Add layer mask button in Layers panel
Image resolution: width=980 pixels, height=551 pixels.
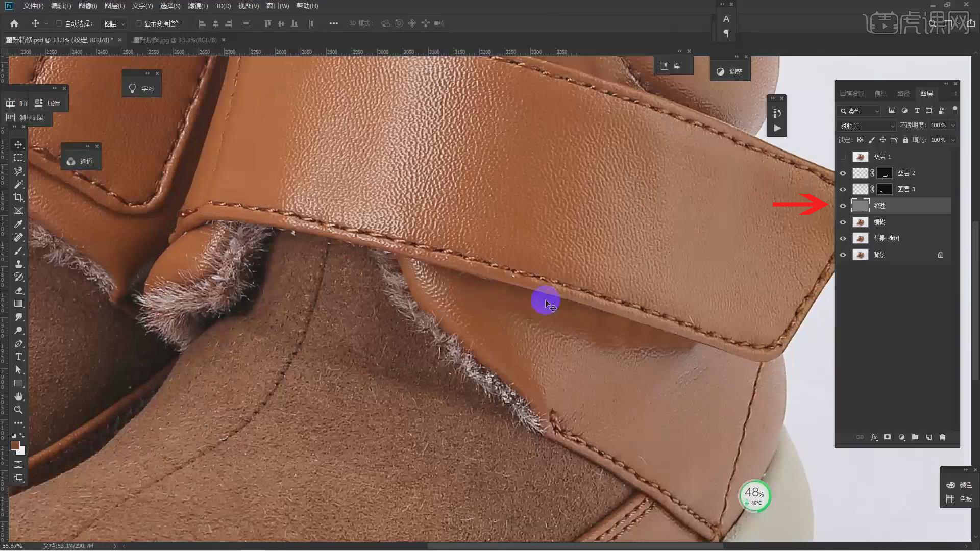tap(887, 437)
